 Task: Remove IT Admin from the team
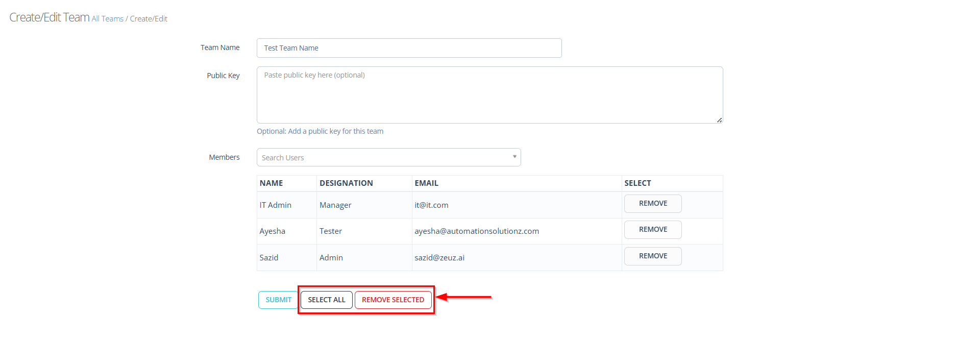point(652,204)
